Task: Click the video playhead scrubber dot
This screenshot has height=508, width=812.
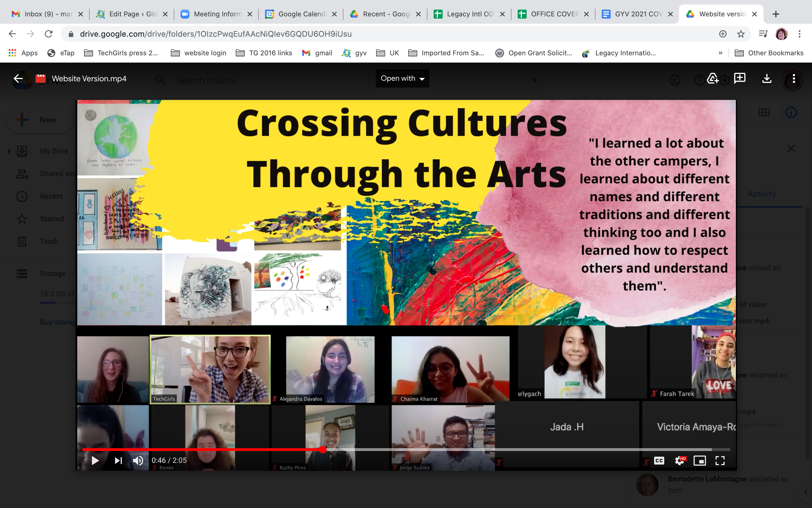Action: tap(323, 450)
